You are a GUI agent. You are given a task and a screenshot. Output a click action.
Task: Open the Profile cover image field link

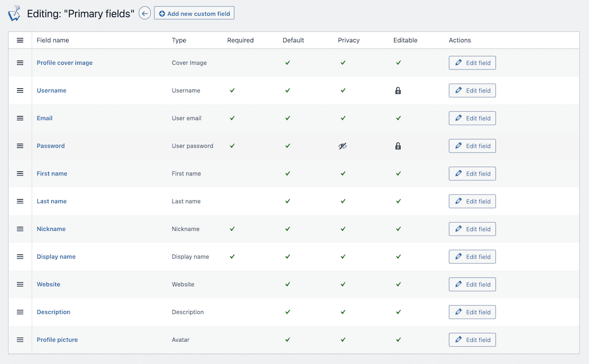click(65, 63)
